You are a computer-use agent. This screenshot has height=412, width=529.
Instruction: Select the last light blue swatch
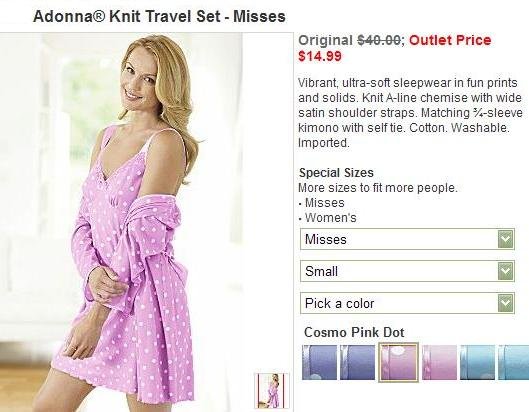pos(513,362)
